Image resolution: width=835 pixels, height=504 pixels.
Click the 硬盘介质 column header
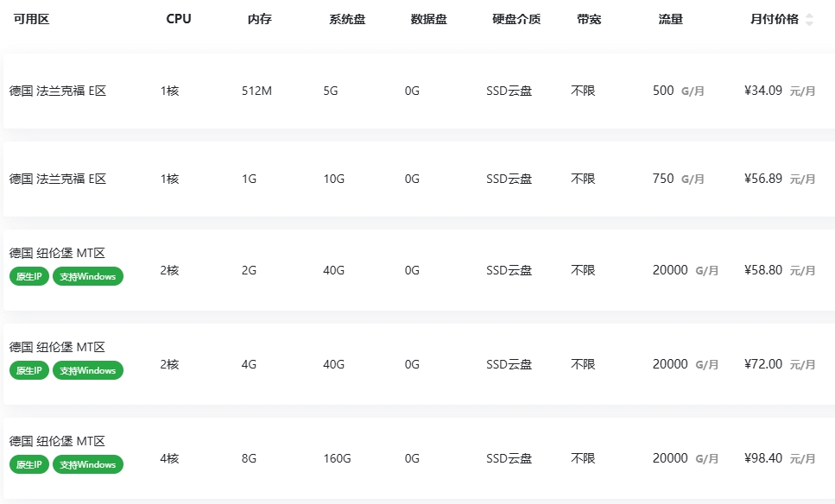tap(516, 20)
